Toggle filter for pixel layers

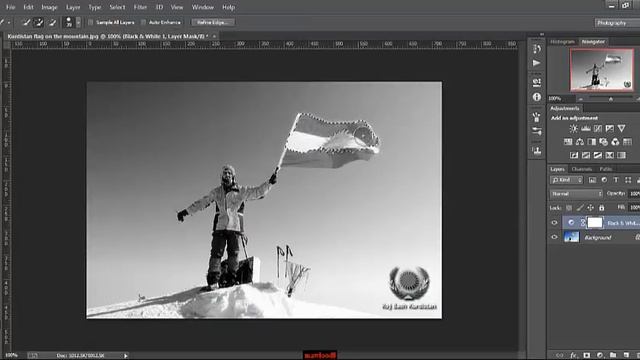pyautogui.click(x=592, y=180)
